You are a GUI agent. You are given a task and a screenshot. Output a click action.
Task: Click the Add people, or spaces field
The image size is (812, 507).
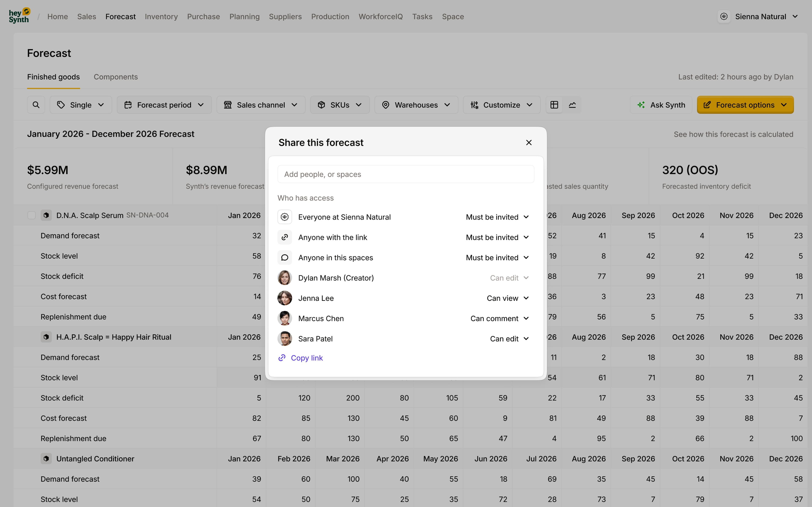[406, 174]
